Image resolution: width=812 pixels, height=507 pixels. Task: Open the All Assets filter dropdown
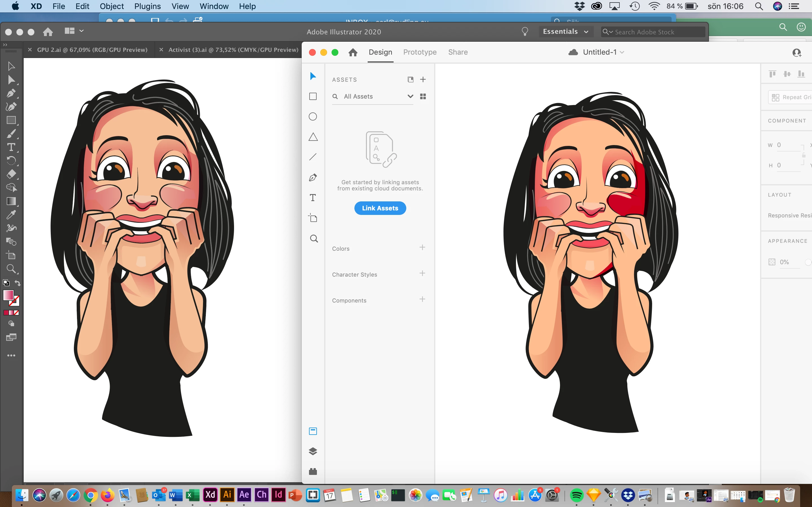coord(410,97)
